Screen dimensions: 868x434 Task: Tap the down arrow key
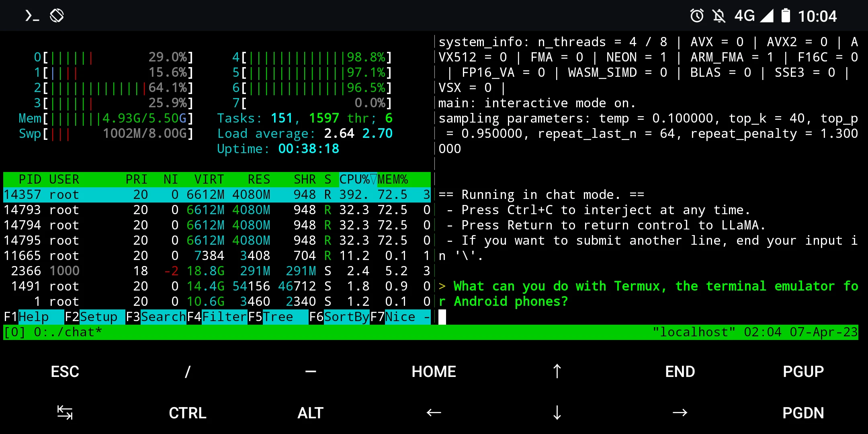point(557,413)
